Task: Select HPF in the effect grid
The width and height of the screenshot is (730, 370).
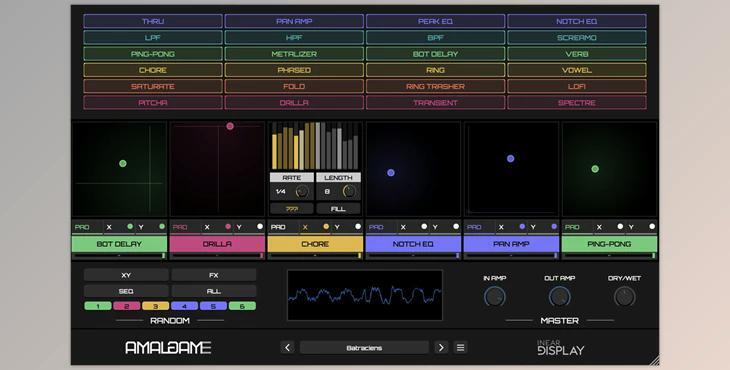Action: click(x=294, y=38)
